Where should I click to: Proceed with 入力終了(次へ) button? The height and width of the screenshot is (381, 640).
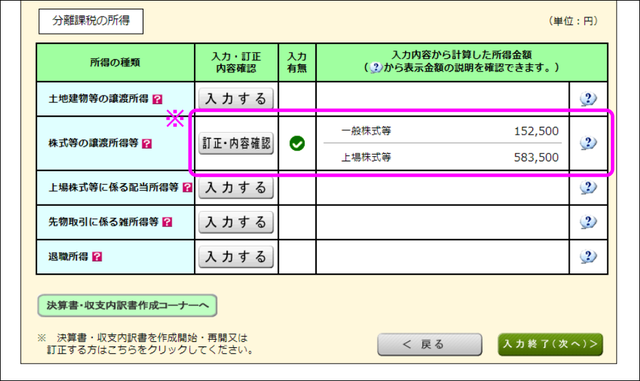(550, 344)
